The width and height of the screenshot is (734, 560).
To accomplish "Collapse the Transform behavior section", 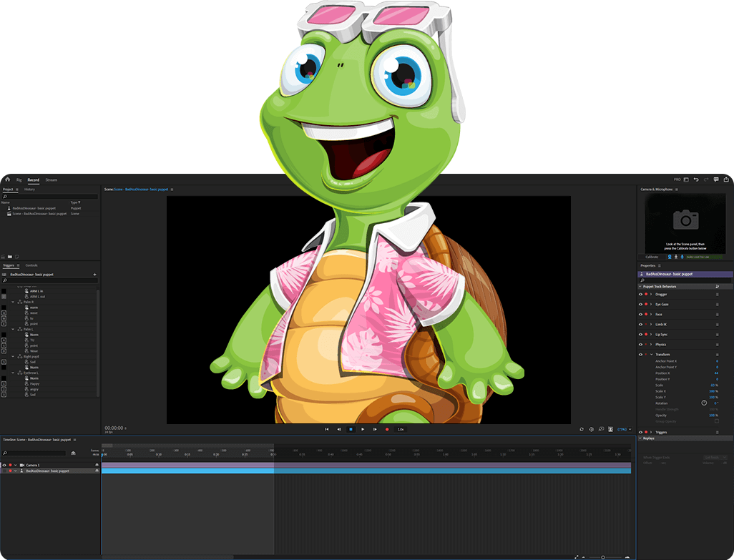I will pyautogui.click(x=652, y=354).
